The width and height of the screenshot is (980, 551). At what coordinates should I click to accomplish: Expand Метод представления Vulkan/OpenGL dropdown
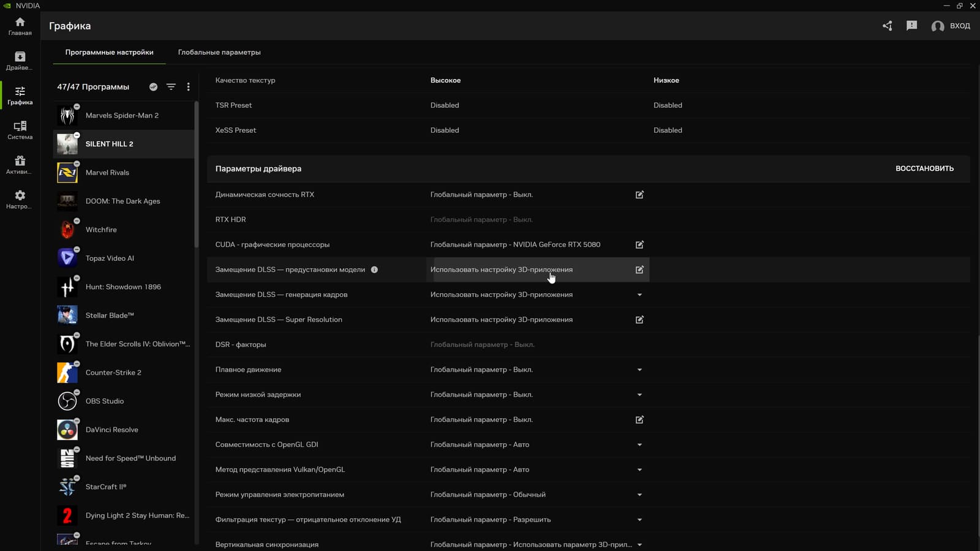tap(639, 470)
